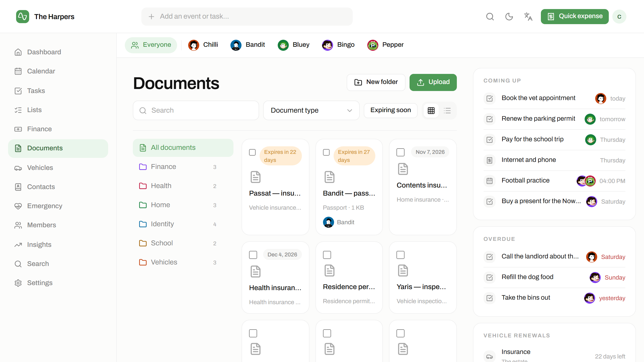Click the Insights trend icon
Screen dimensions: 644x362
pyautogui.click(x=18, y=245)
